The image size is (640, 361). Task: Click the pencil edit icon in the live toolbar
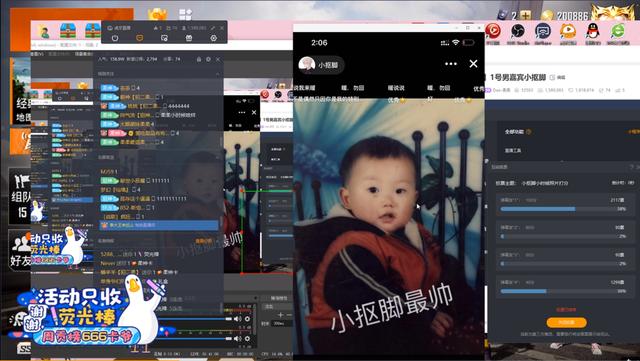coord(213,28)
